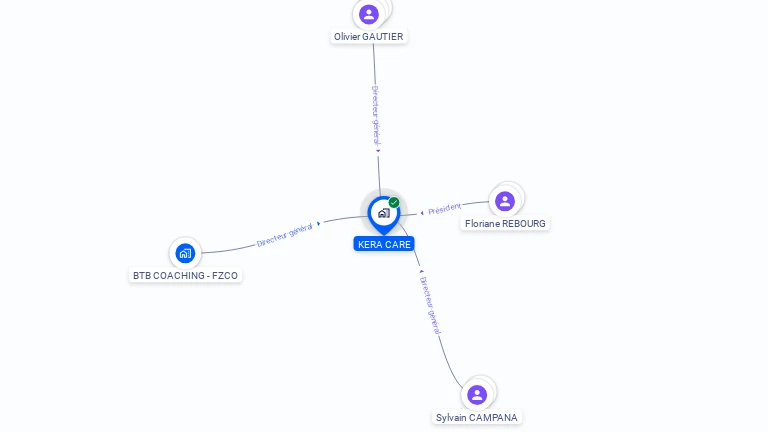This screenshot has width=768, height=432.
Task: Click the arrowhead below Gautier's Directeur général
Action: click(378, 151)
